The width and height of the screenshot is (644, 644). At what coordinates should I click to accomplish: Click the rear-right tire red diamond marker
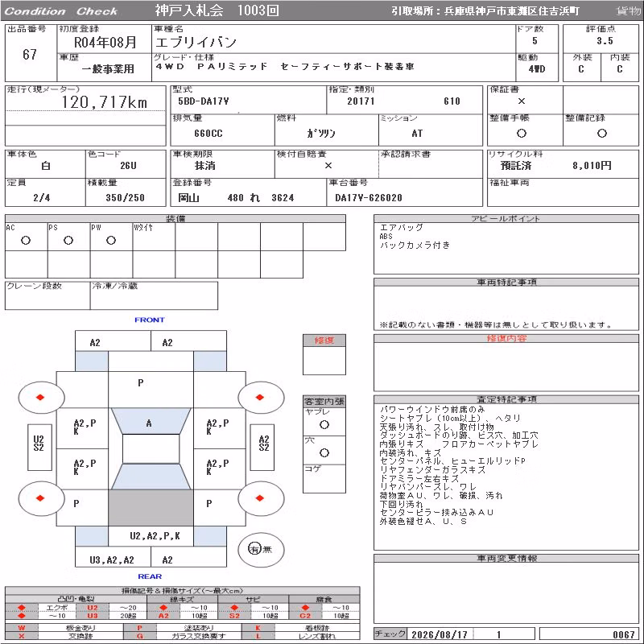[259, 497]
